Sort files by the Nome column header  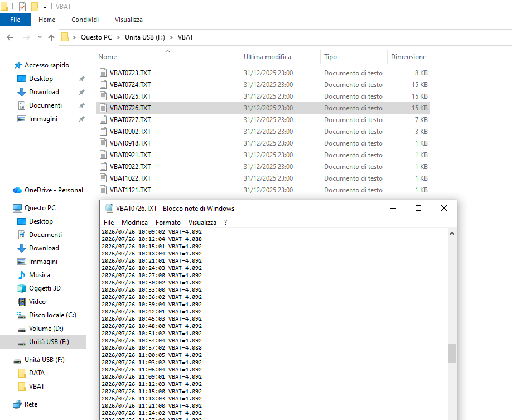pos(108,57)
